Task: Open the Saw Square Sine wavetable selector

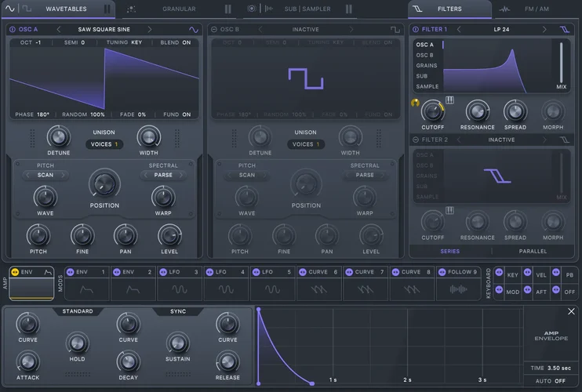Action: pyautogui.click(x=104, y=29)
